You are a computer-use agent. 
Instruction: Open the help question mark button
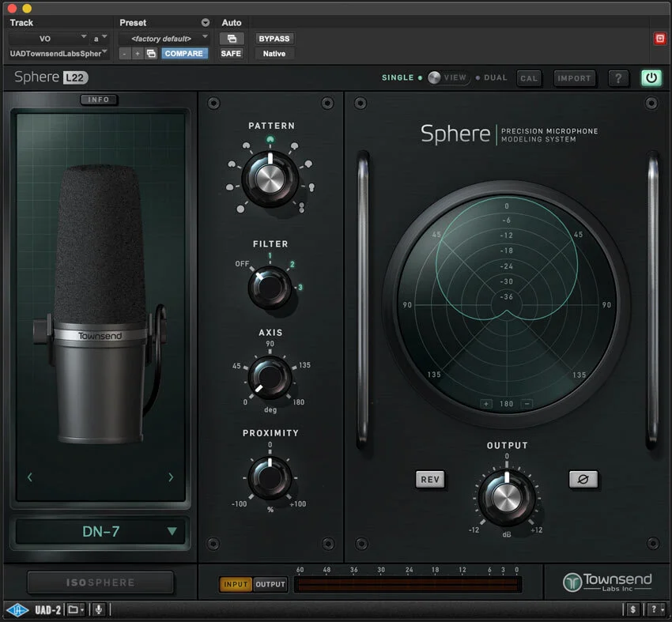coord(618,78)
